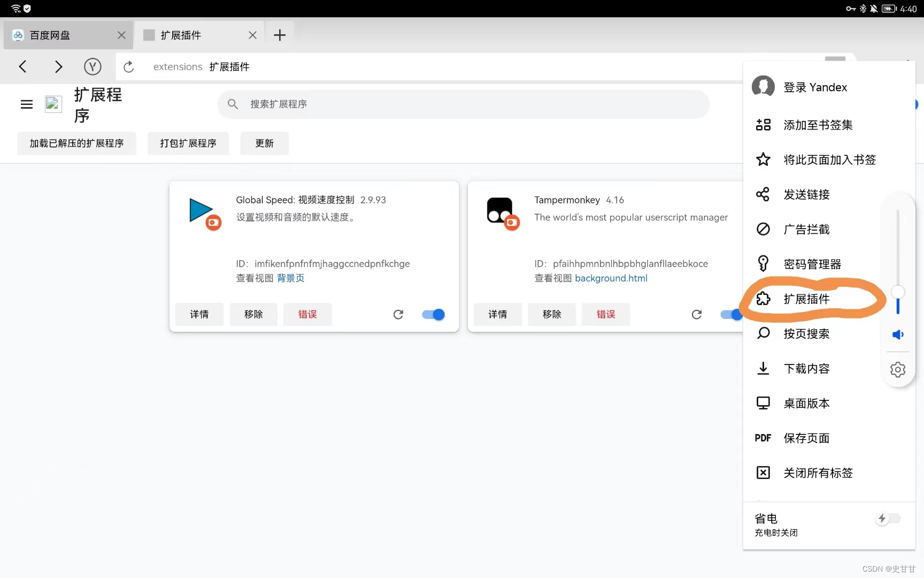The width and height of the screenshot is (924, 578).
Task: Open the Yandex home Y icon
Action: 93,66
